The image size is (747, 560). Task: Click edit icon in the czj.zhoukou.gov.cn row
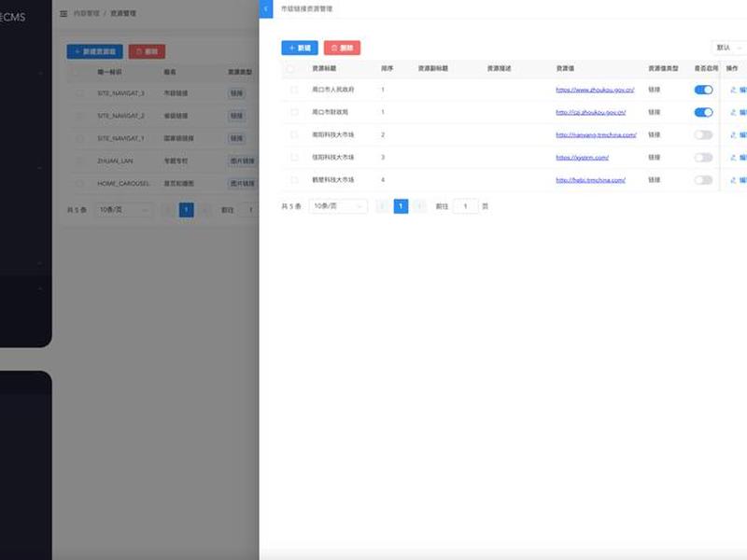coord(733,112)
